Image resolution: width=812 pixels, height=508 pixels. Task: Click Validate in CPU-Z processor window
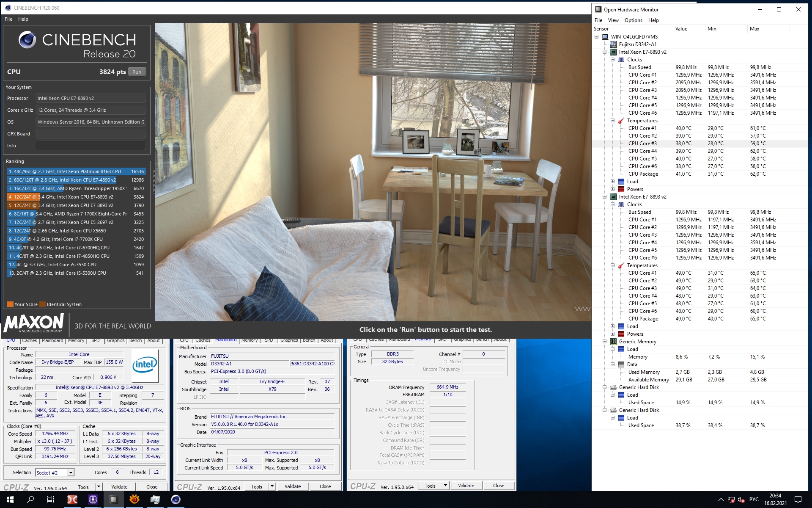click(x=119, y=487)
